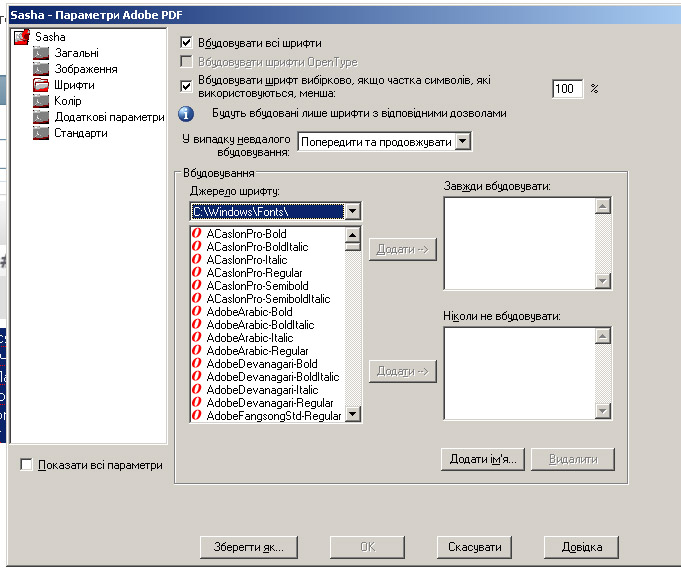Viewport: 681px width, 571px height.
Task: Click the 'Видалити' button
Action: pos(573,459)
